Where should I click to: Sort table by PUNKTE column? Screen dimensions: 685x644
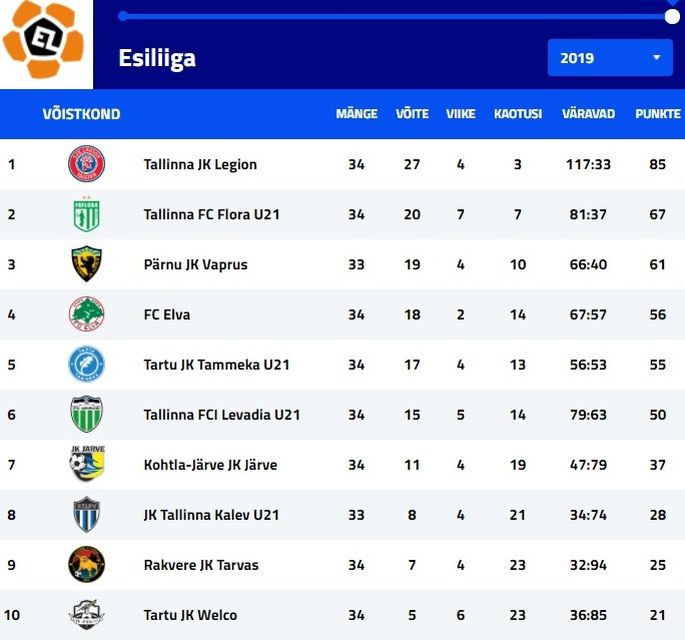coord(657,114)
